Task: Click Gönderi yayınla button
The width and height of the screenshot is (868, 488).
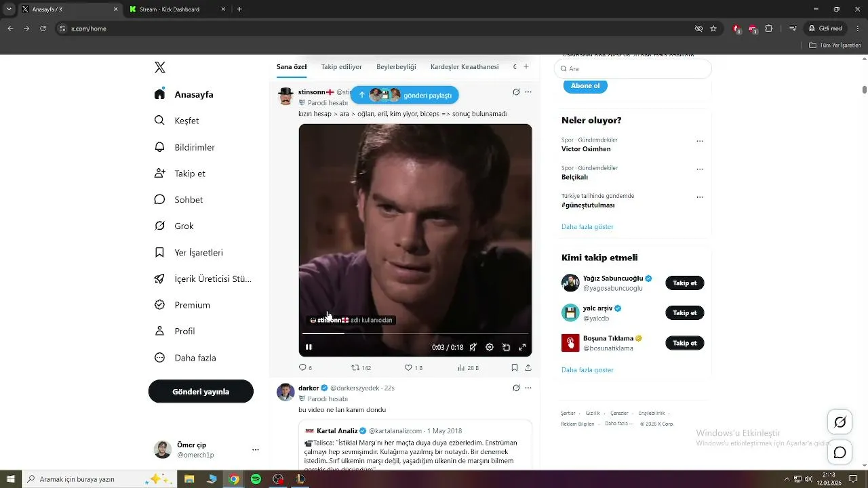Action: click(x=201, y=392)
